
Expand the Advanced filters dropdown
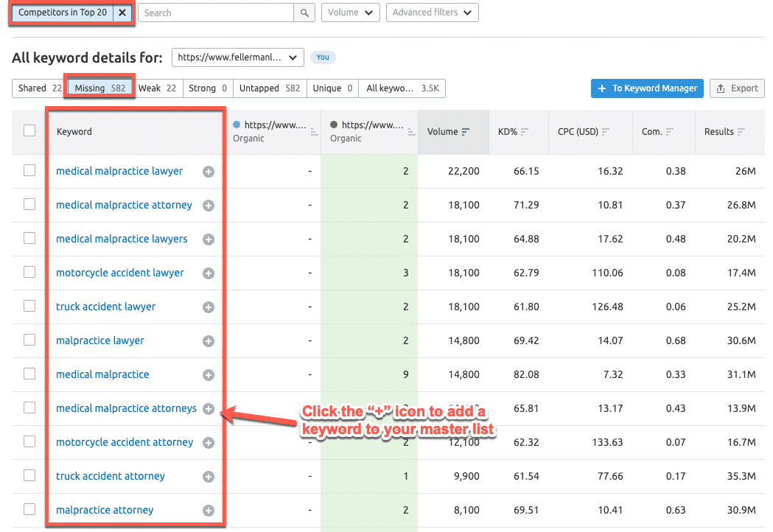[x=432, y=13]
